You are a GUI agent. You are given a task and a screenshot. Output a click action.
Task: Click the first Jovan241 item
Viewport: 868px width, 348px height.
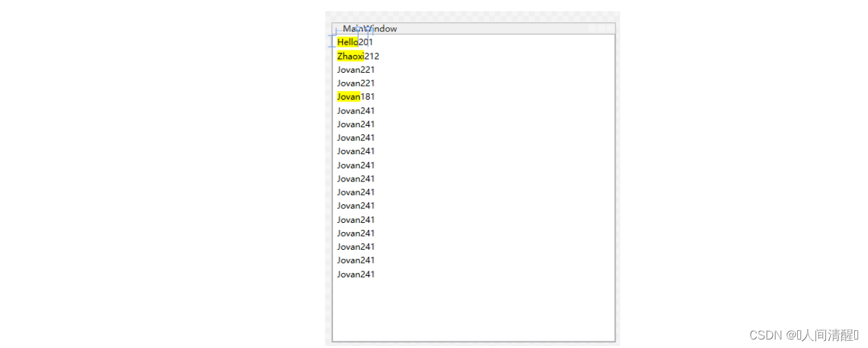(356, 111)
